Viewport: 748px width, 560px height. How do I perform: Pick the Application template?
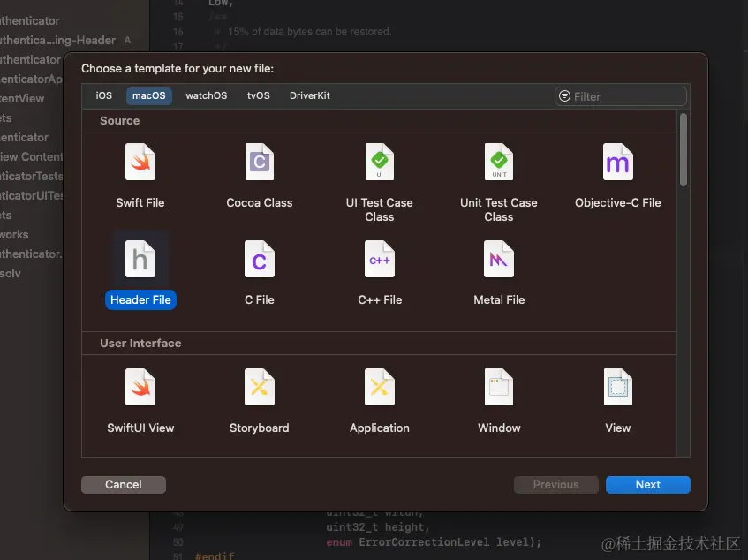[379, 397]
